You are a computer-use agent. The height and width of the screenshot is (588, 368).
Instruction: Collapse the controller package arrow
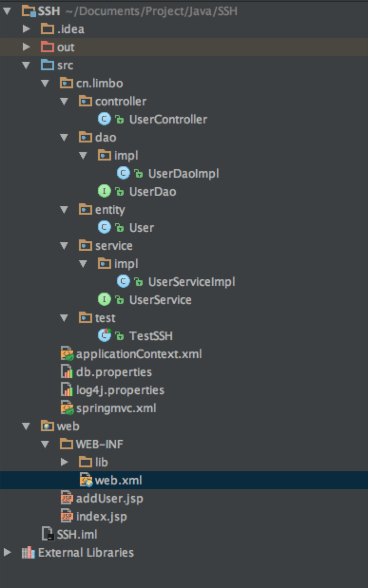pyautogui.click(x=64, y=101)
